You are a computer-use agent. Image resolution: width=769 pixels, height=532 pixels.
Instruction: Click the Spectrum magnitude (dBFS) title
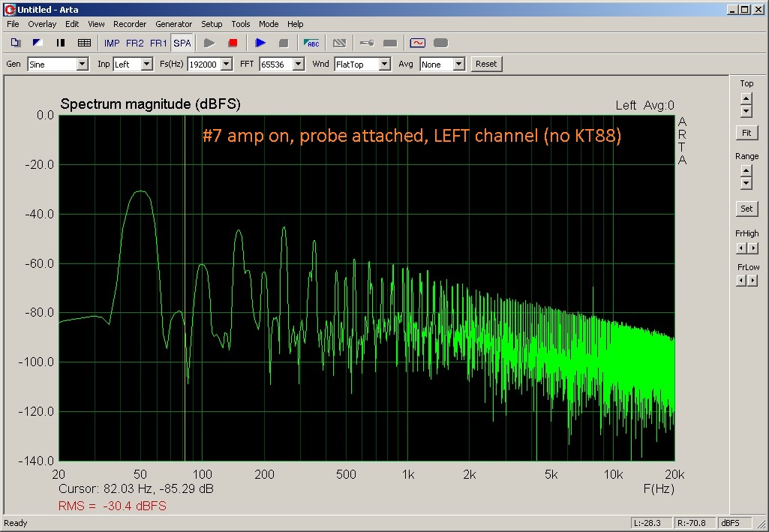point(151,104)
